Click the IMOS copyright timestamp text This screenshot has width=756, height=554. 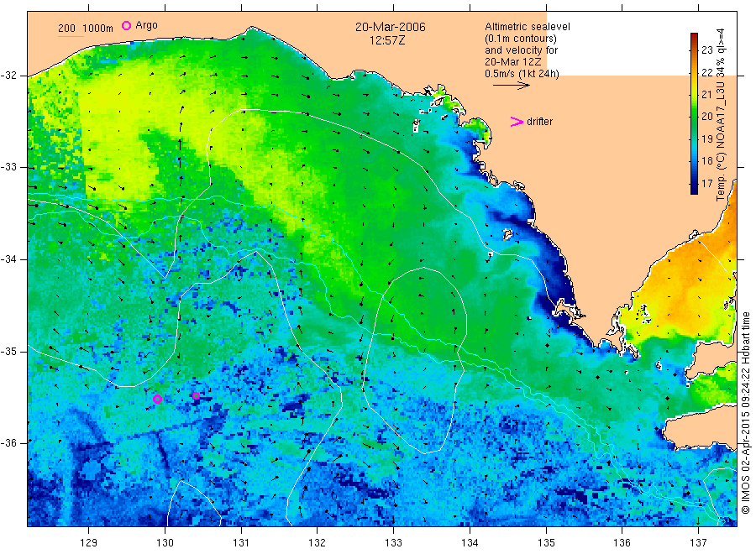tap(746, 412)
